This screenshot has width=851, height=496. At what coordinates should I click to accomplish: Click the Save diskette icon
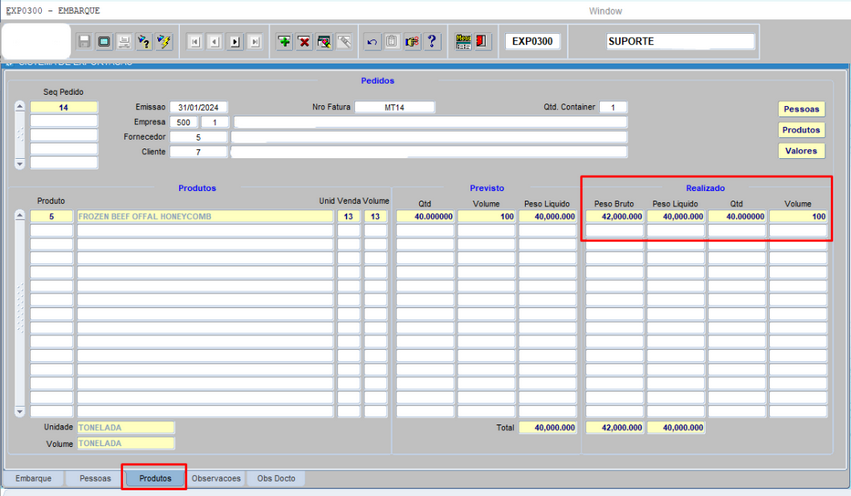point(85,42)
